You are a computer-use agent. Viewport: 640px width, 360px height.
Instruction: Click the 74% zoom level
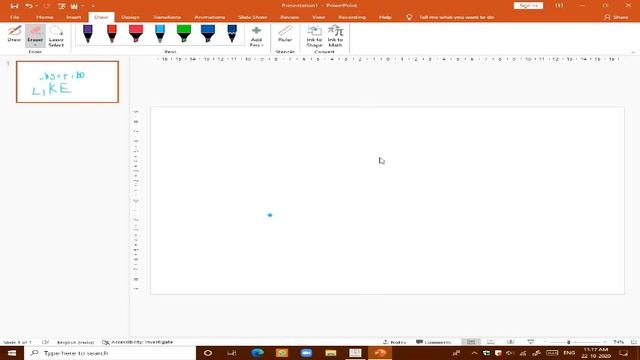tap(618, 342)
